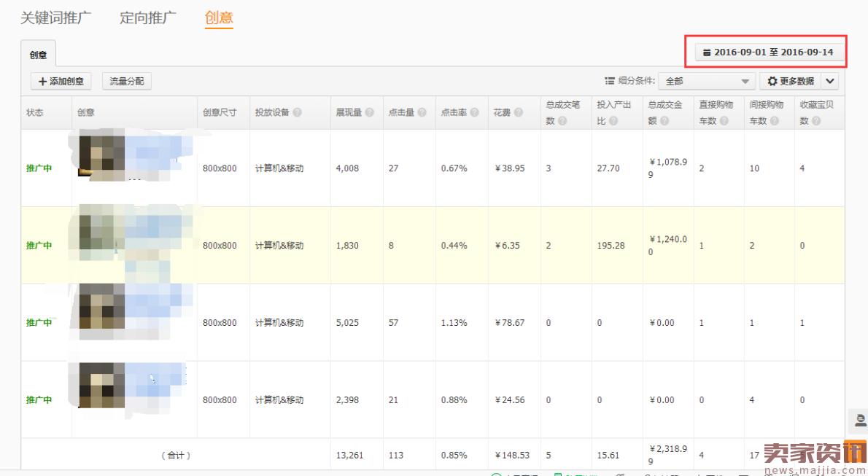Switch to 关键词推广 tab

pyautogui.click(x=55, y=18)
